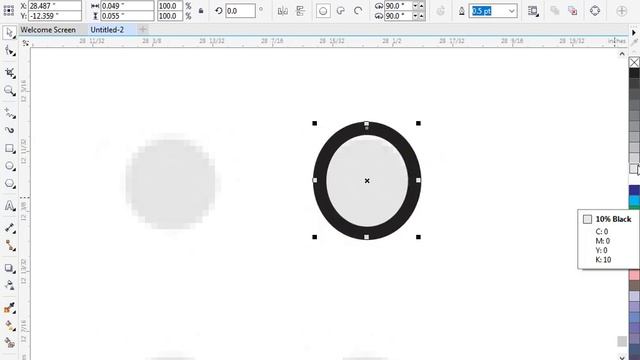This screenshot has height=360, width=640.
Task: Click the object height field 0.055
Action: 127,16
